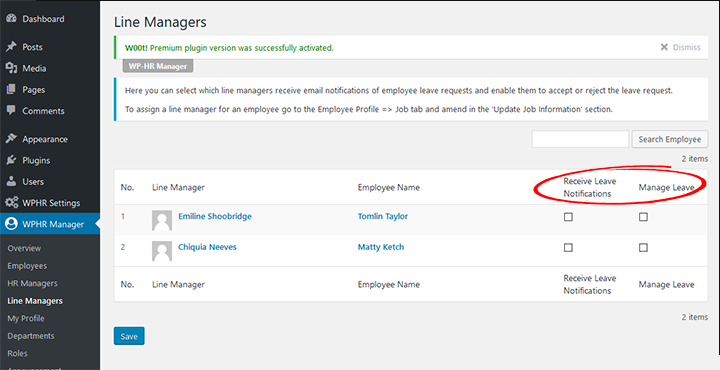Dismiss the plugin activation notice
This screenshot has height=370, width=720.
click(681, 47)
